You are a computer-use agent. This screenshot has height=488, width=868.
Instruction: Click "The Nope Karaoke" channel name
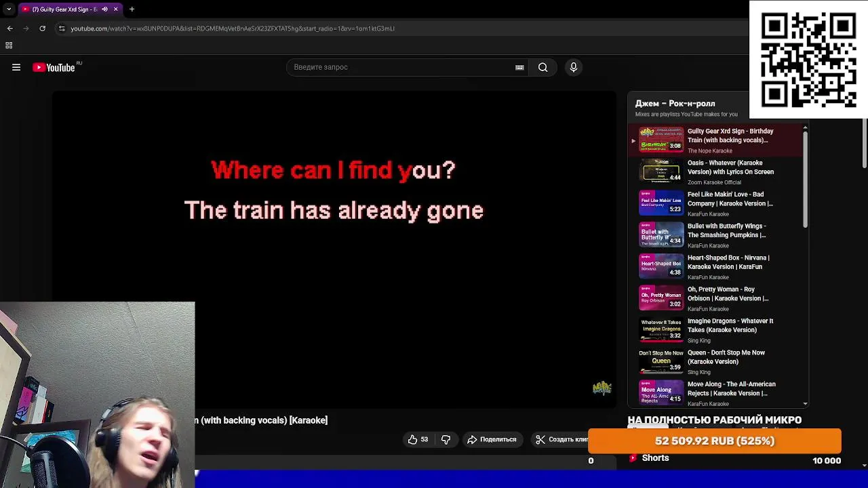click(709, 151)
